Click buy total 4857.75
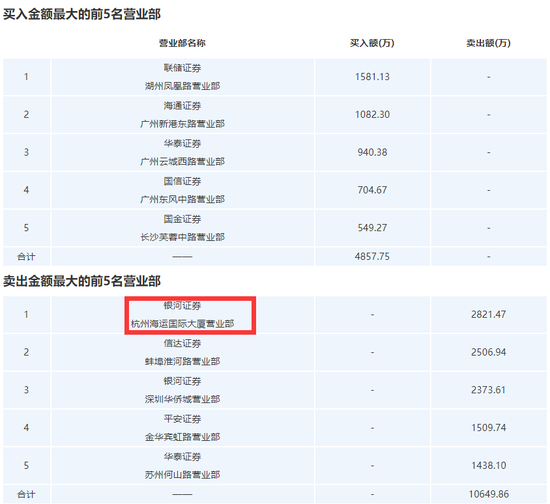Screen dimensions: 550x504 372,256
